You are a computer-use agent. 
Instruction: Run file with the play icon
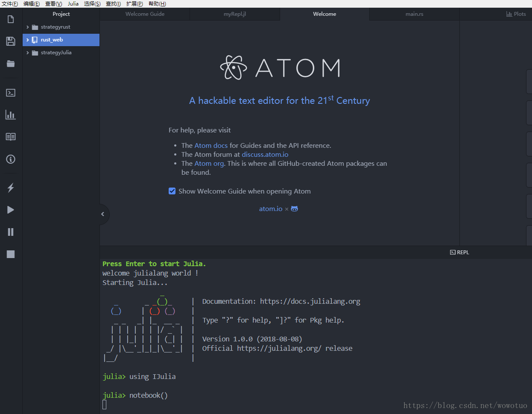point(11,210)
